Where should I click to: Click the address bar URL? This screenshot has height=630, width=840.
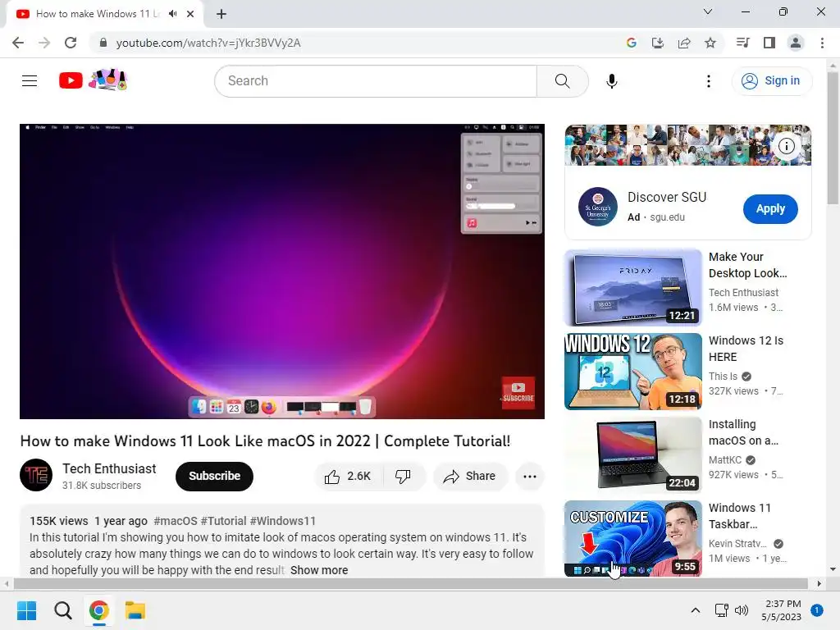coord(208,43)
